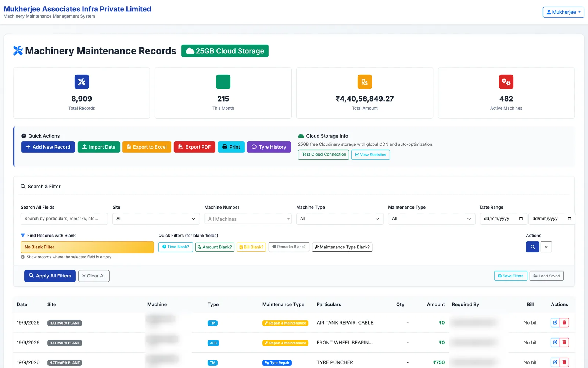Image resolution: width=588 pixels, height=368 pixels.
Task: Toggle the Bill Blank? quick filter
Action: 251,247
